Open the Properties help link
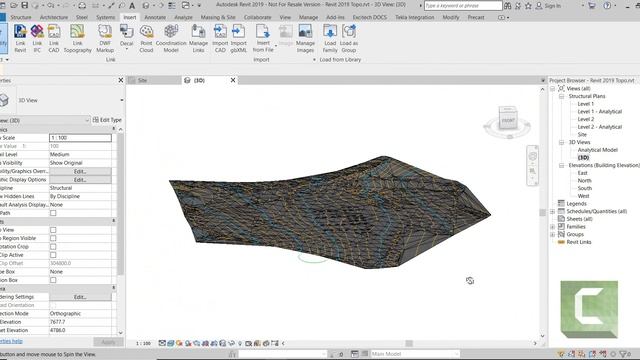The width and height of the screenshot is (640, 360). pos(11,341)
